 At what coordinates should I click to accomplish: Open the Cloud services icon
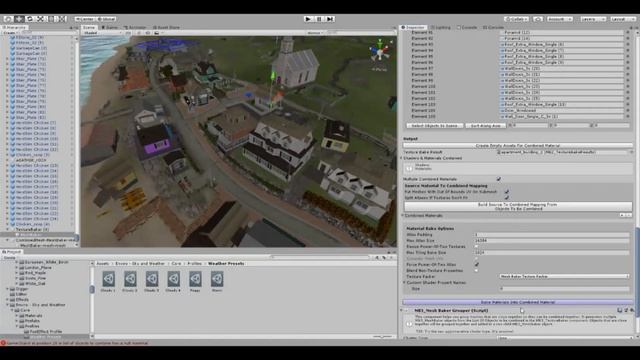click(x=538, y=19)
